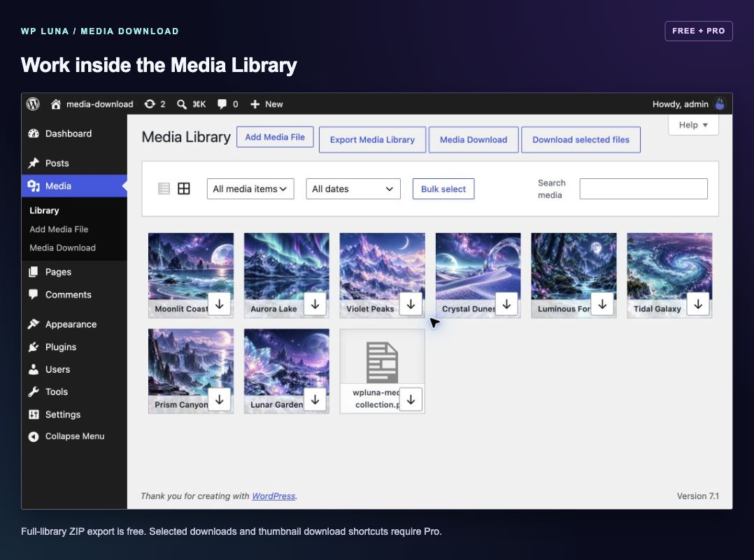Screen dimensions: 754x560
Task: Click the download arrow on Violet Peaks
Action: click(411, 304)
